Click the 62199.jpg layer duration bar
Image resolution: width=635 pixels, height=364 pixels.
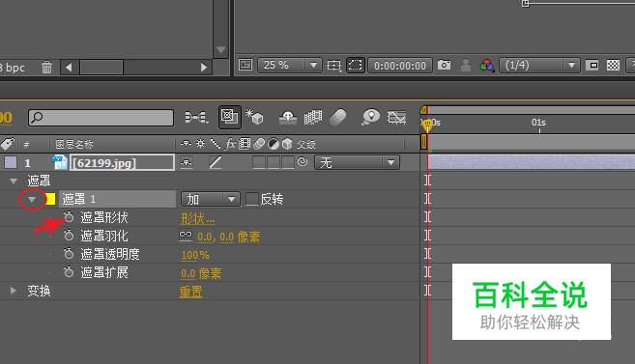coord(532,162)
